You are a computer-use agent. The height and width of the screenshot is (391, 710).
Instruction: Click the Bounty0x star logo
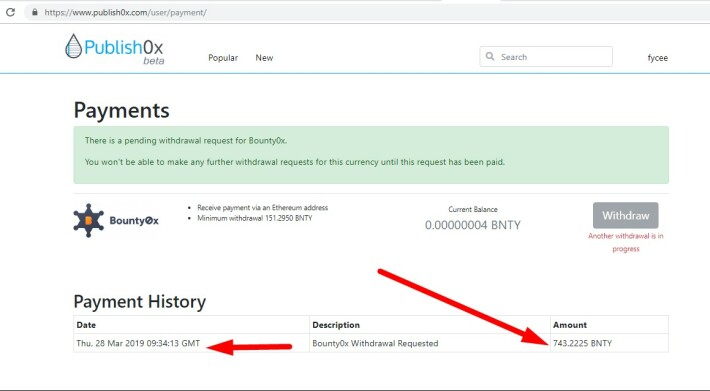click(x=89, y=220)
